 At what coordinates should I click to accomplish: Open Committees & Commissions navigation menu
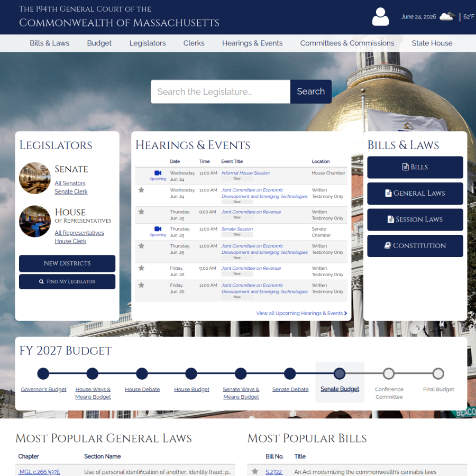(x=347, y=43)
